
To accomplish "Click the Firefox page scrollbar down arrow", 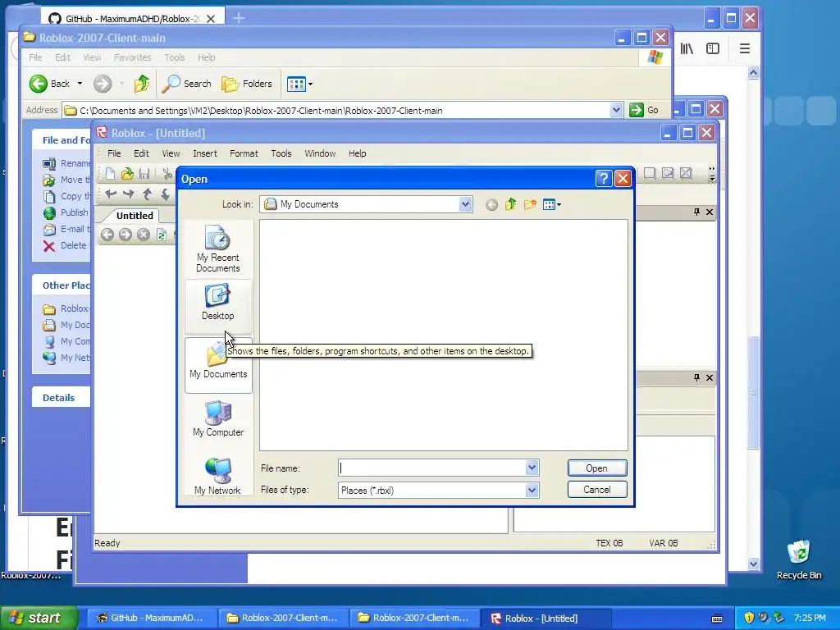I will pos(753,564).
